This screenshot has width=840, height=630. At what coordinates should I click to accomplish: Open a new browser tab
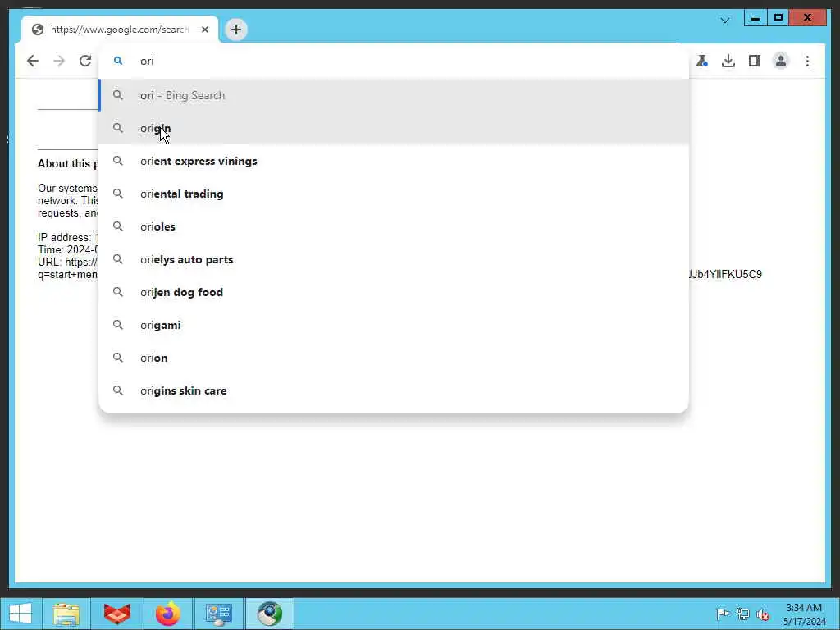(236, 30)
